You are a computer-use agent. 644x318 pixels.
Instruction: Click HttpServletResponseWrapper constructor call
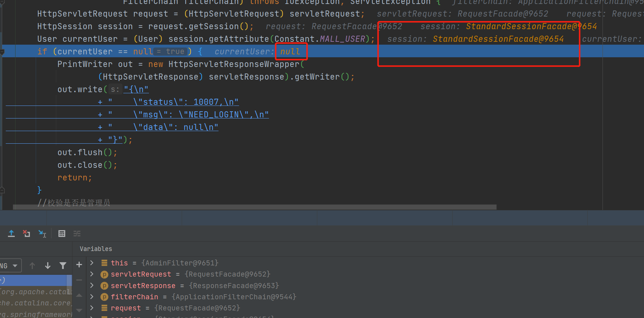236,64
